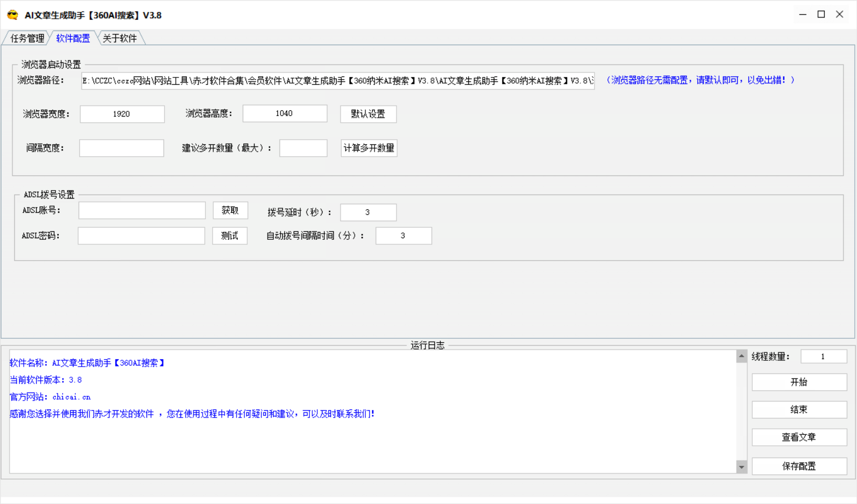
Task: Maximize the application window
Action: pos(821,15)
